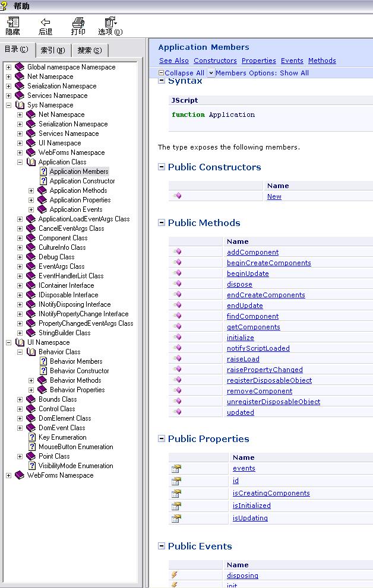Follow the isCreatingComponents property link

pyautogui.click(x=271, y=493)
